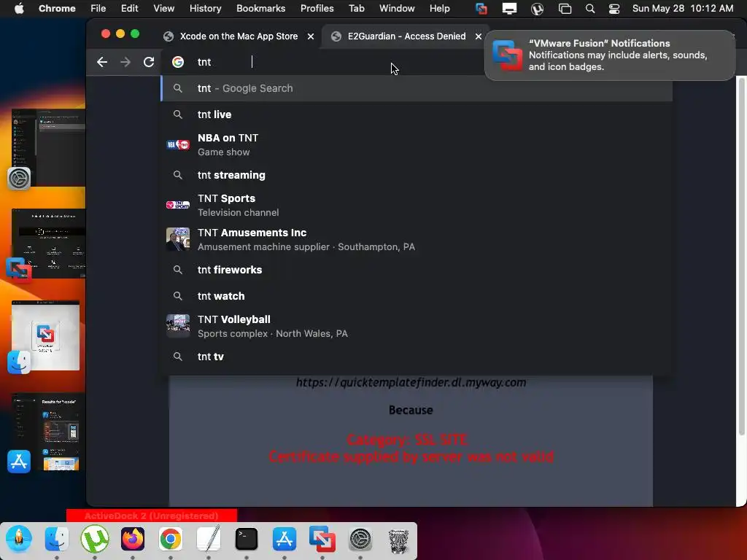Open Terminal from the dock

tap(247, 539)
